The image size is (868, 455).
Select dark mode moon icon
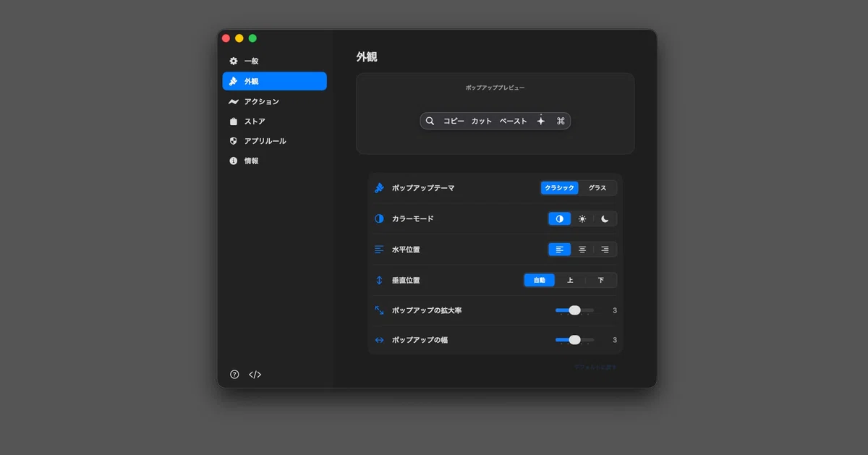605,218
